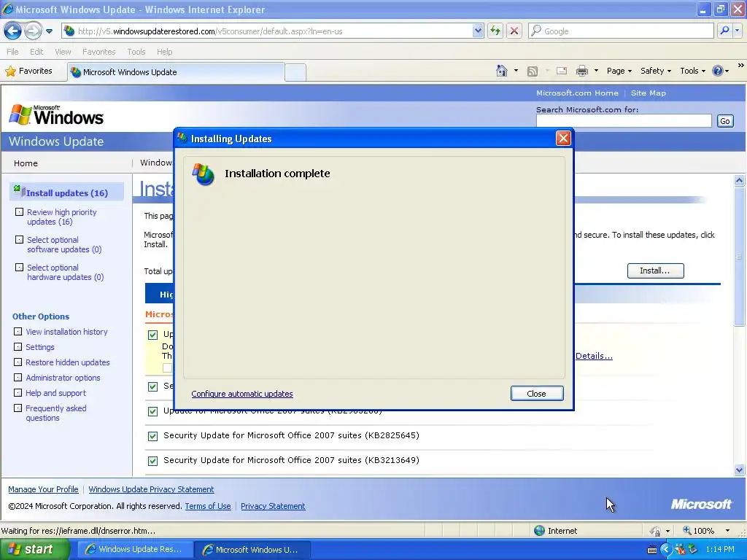
Task: Click the IE Forward navigation button
Action: pyautogui.click(x=33, y=31)
